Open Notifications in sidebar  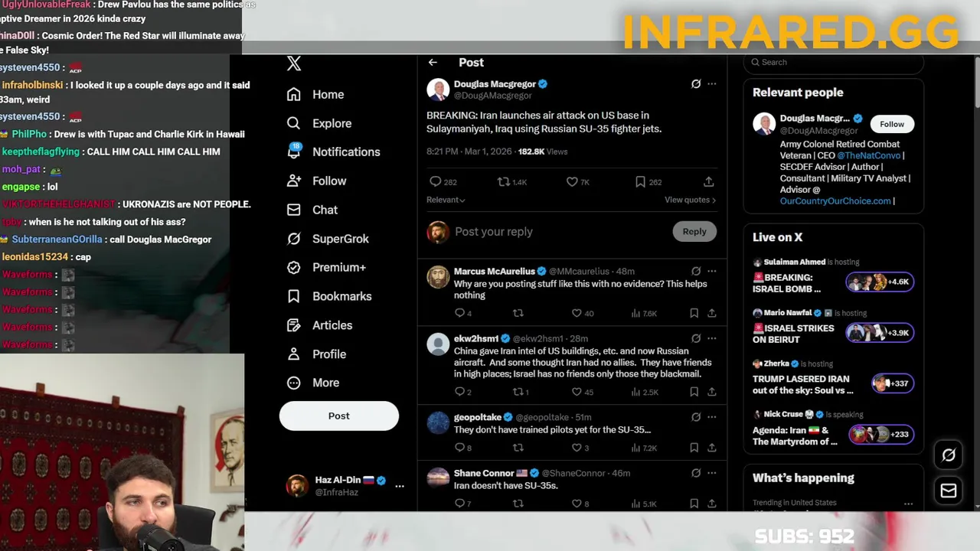tap(333, 152)
